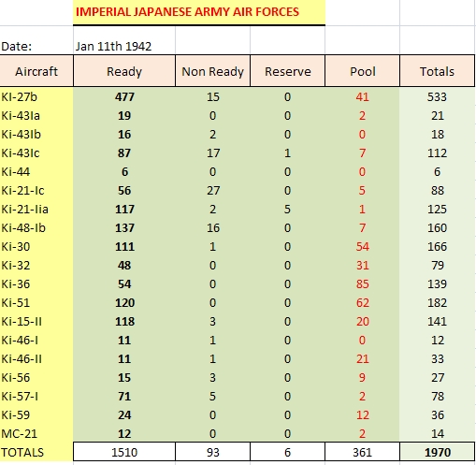The height and width of the screenshot is (465, 476).
Task: Click the 'TOTALS' row label
Action: pos(36,452)
